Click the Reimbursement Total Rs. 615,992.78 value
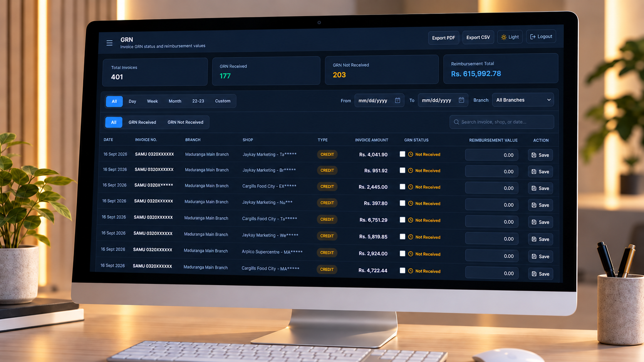This screenshot has height=362, width=644. (476, 73)
